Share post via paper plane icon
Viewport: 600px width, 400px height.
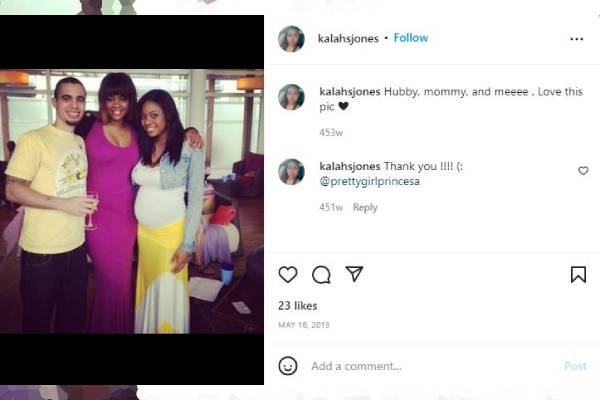click(x=353, y=274)
